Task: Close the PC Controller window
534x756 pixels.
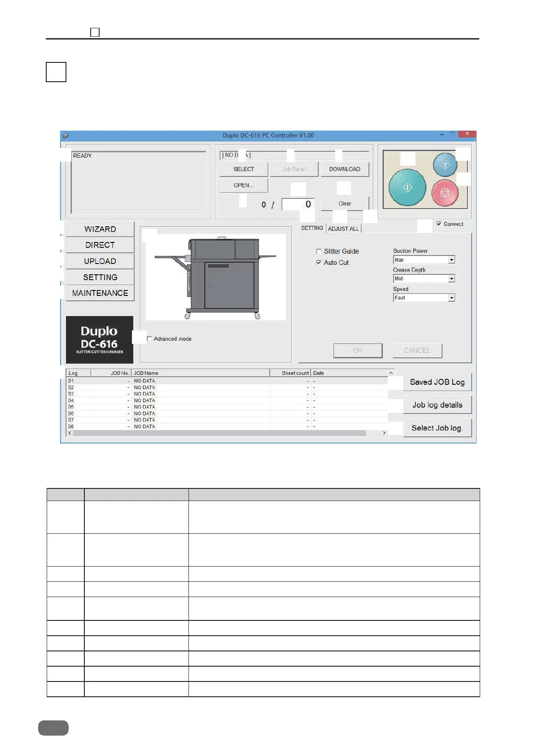Action: point(468,134)
